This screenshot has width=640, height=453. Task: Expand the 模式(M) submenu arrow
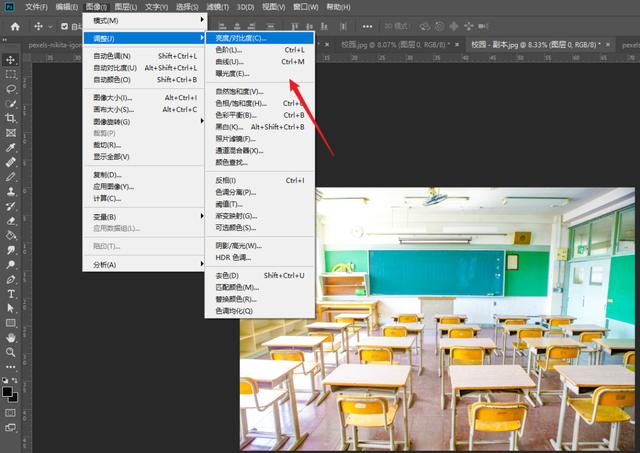click(202, 20)
